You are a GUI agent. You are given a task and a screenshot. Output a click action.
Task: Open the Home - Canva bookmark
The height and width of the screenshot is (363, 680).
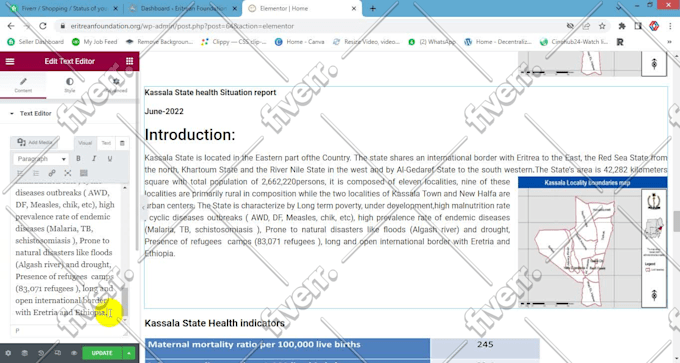click(300, 42)
